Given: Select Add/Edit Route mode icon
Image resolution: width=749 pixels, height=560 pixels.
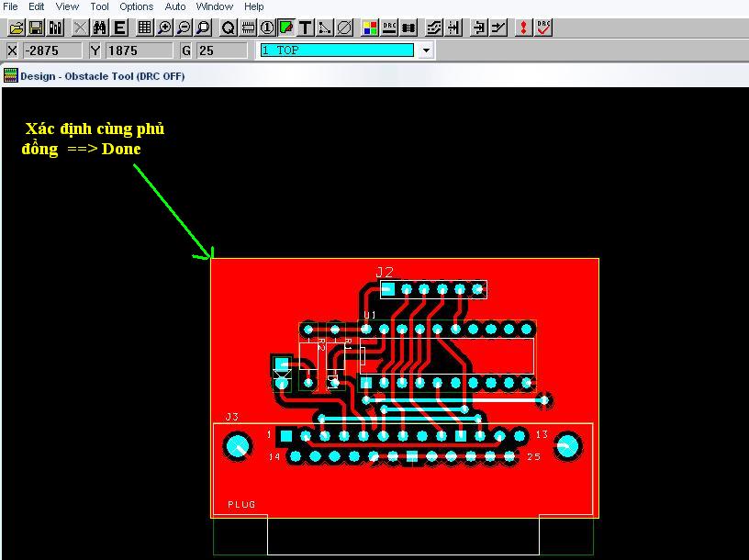Looking at the screenshot, I should [498, 28].
